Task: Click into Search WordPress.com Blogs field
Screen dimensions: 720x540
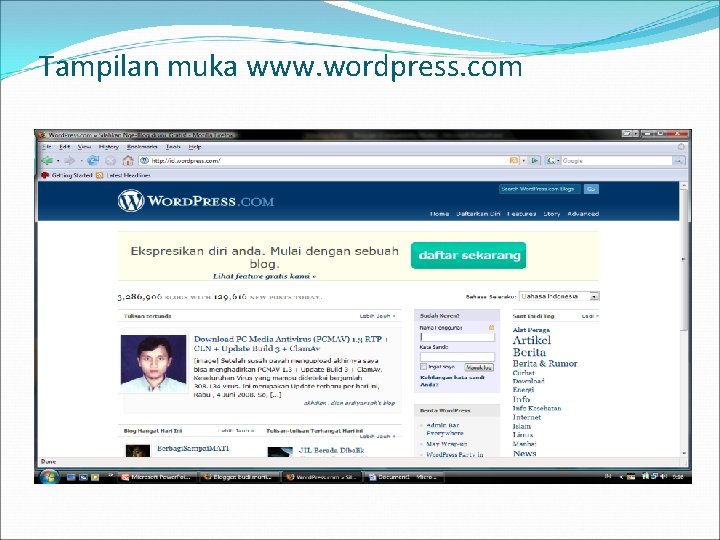Action: tap(540, 189)
